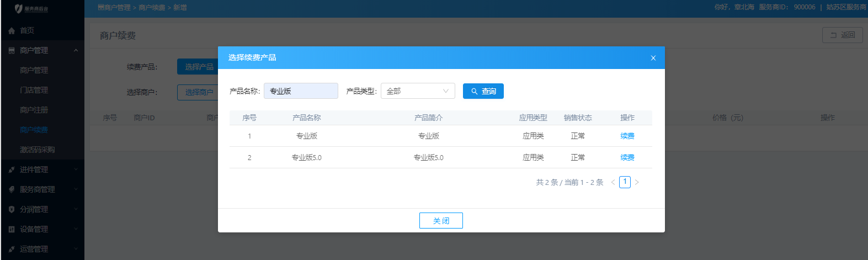
Task: Focus the 产品名称 input field
Action: [x=301, y=91]
